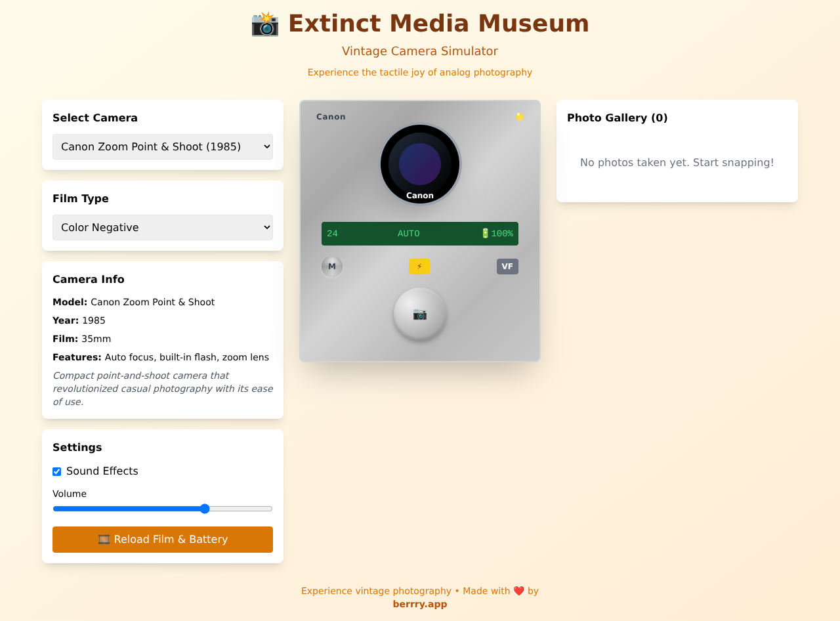Screen dimensions: 840x621
Task: Open the Select Camera dropdown
Action: [x=163, y=147]
